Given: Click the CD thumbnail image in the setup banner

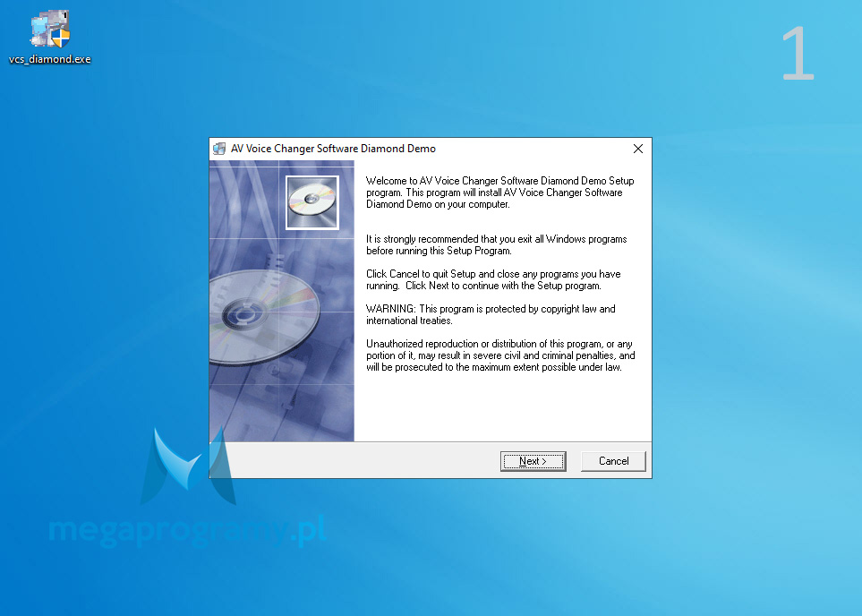Looking at the screenshot, I should 312,201.
